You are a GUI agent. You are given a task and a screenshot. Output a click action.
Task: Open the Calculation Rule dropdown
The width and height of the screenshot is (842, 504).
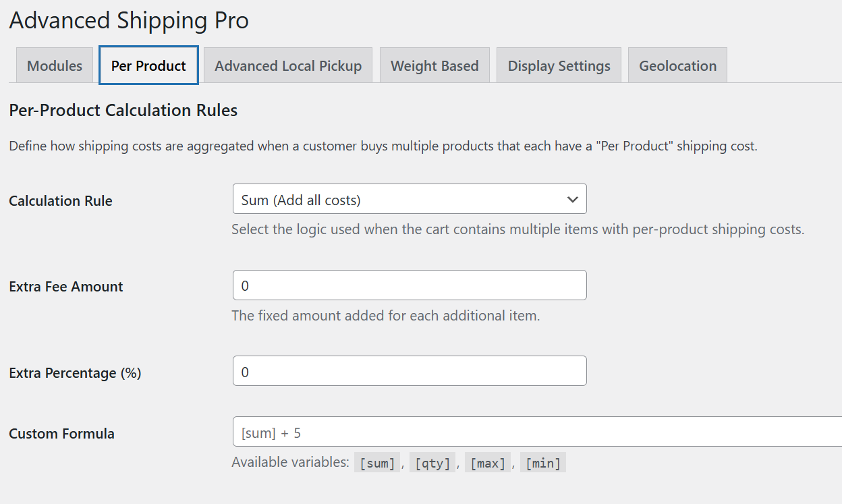(410, 199)
